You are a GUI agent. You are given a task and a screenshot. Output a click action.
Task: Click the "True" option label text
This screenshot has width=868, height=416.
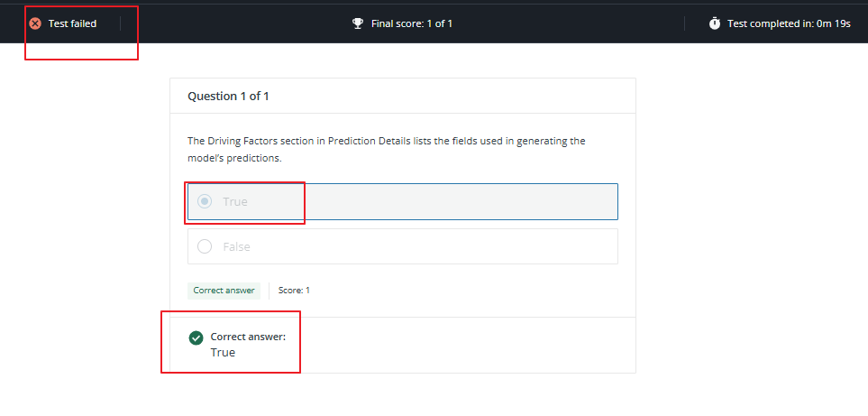pyautogui.click(x=235, y=201)
